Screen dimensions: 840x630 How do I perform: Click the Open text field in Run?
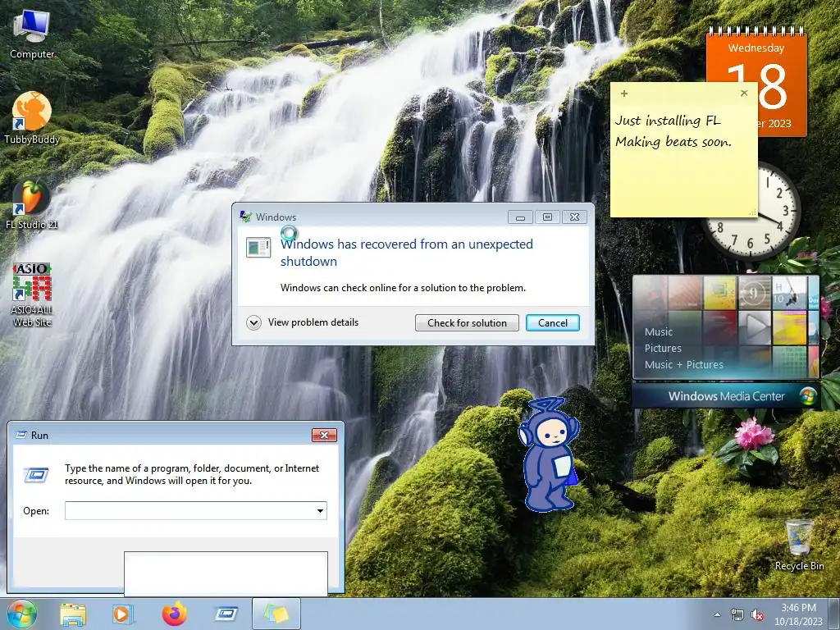[196, 510]
